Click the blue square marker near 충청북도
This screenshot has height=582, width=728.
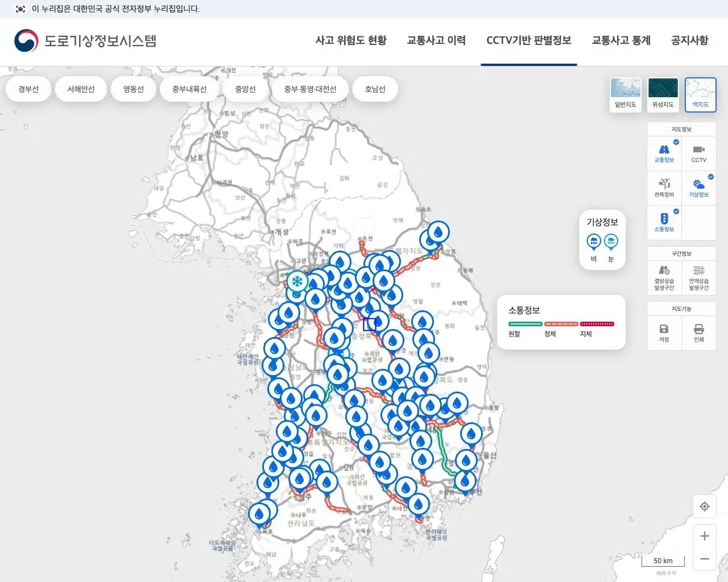coord(370,325)
